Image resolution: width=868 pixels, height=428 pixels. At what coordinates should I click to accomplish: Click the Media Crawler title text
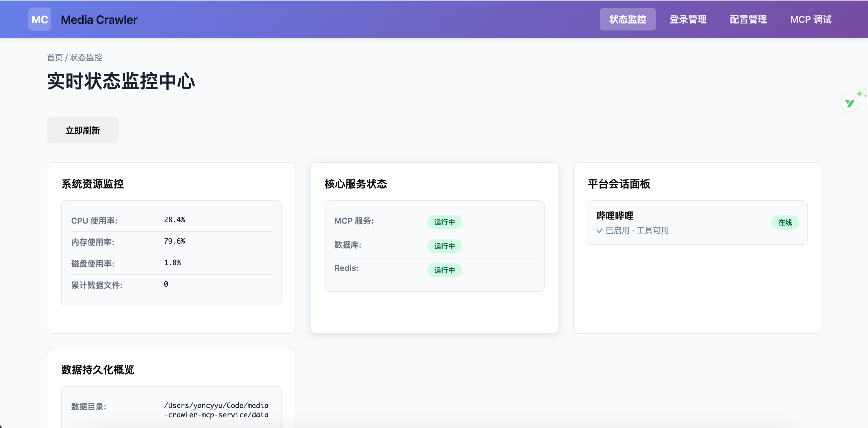point(99,19)
